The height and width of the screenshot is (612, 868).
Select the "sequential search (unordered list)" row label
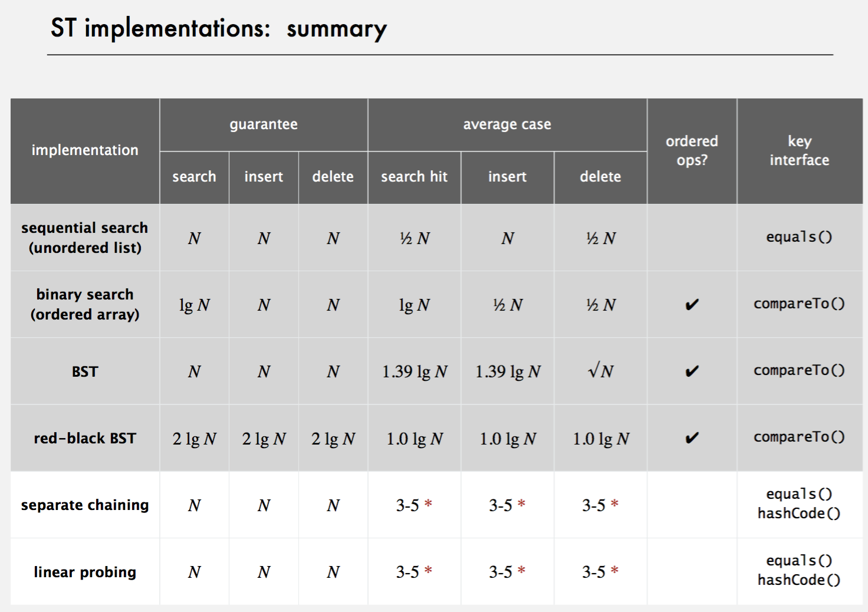(85, 238)
